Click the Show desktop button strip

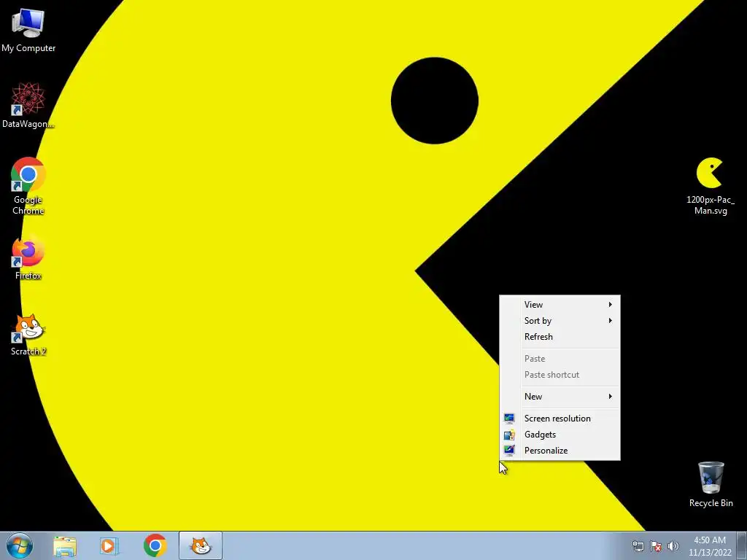coord(742,545)
